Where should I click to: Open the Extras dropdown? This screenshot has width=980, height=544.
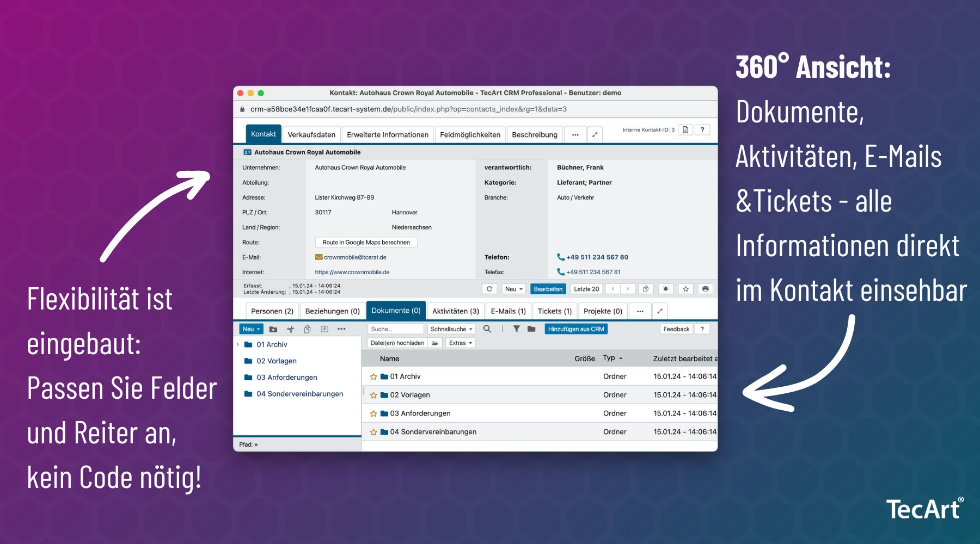tap(461, 343)
